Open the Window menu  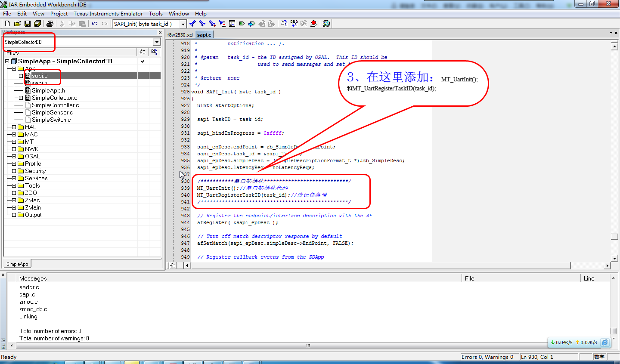pyautogui.click(x=179, y=14)
